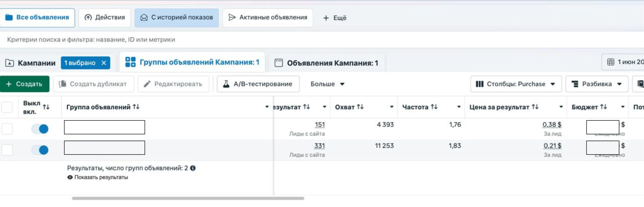Click the result value 151
The height and width of the screenshot is (207, 644).
coord(320,124)
